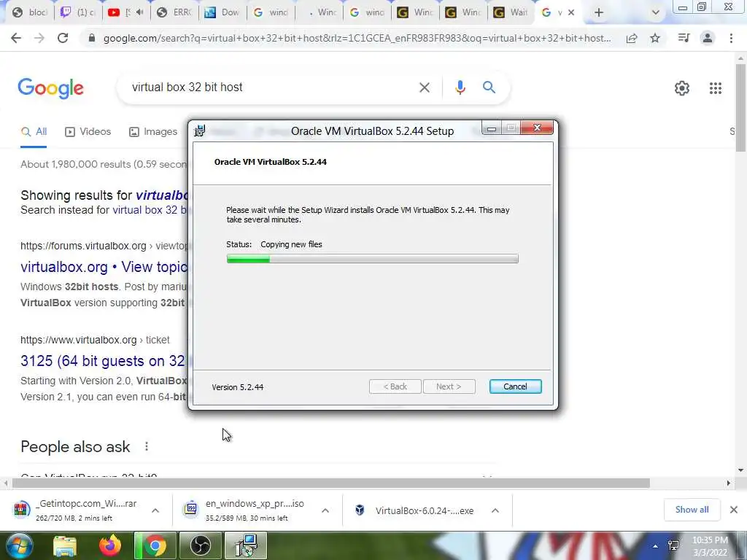
Task: Click Cancel in VirtualBox Setup dialog
Action: point(515,386)
